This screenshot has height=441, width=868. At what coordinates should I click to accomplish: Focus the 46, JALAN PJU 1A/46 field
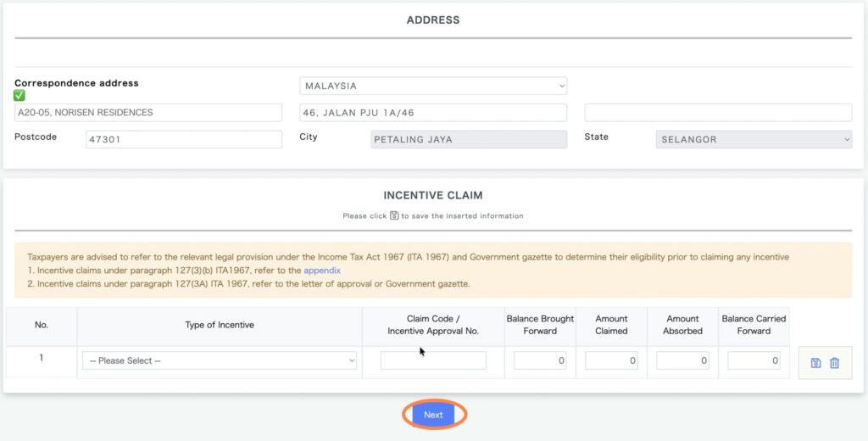(x=433, y=113)
